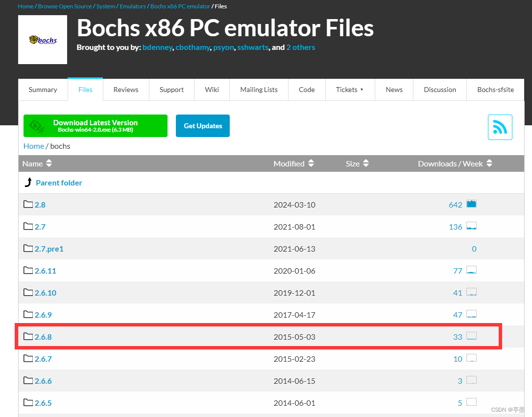Screen dimensions: 532x417
Task: Open the Parent folder link
Action: (x=59, y=183)
